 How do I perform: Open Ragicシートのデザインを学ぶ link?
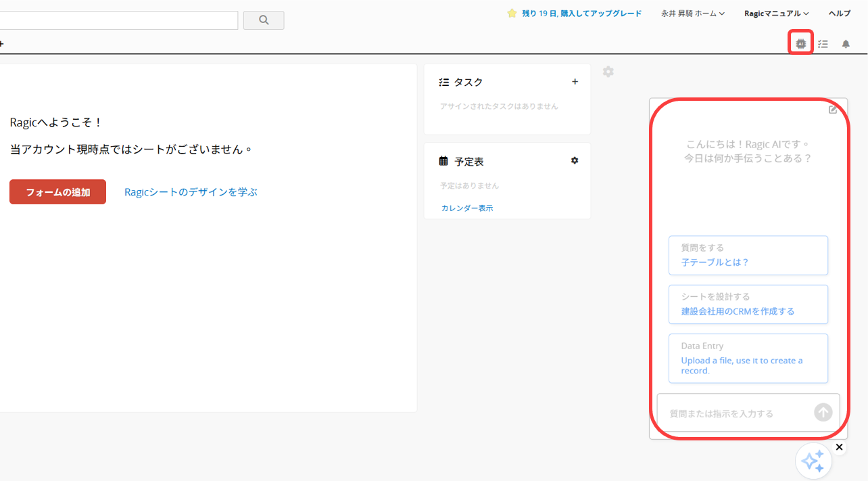pyautogui.click(x=191, y=192)
